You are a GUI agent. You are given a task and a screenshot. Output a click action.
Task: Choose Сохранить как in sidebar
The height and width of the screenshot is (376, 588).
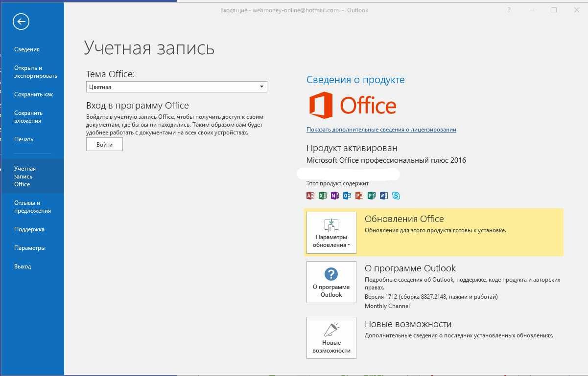(33, 94)
